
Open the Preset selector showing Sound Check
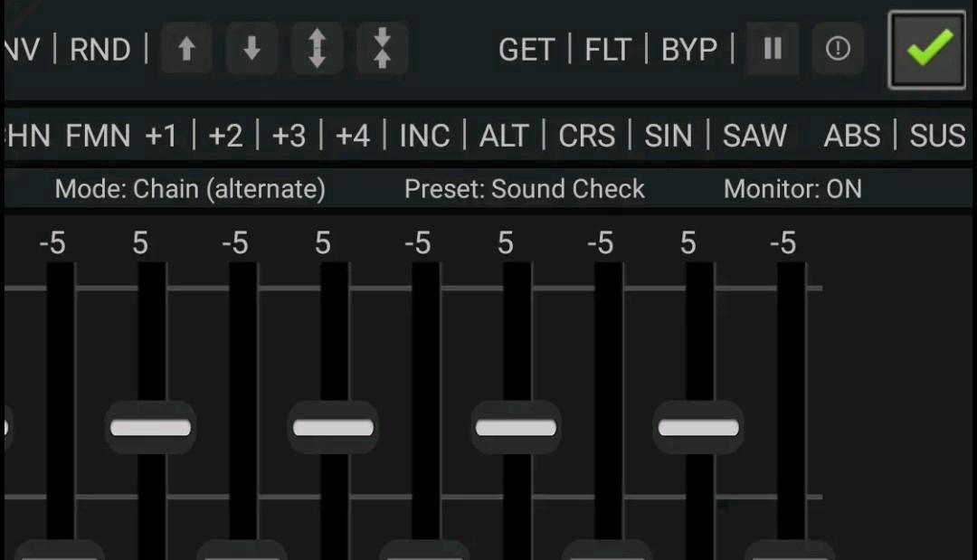524,189
